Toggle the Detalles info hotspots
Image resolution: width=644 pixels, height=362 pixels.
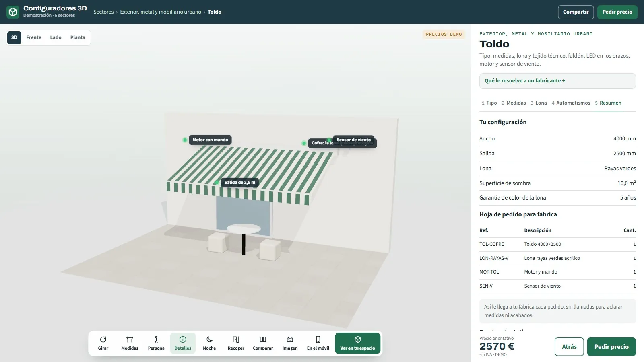pos(183,343)
